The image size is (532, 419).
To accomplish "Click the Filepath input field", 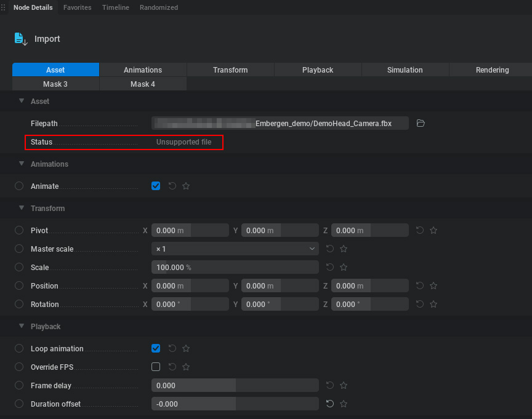I will click(280, 124).
